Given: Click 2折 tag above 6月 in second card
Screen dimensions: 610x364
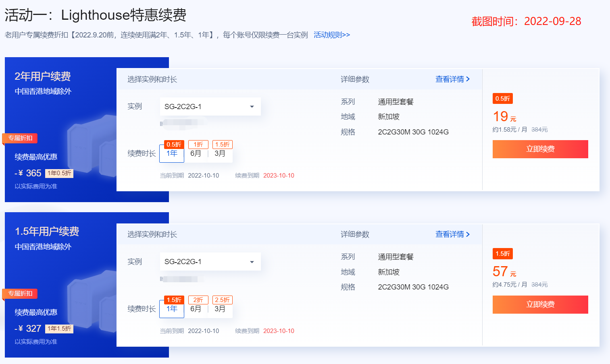Looking at the screenshot, I should pos(198,300).
